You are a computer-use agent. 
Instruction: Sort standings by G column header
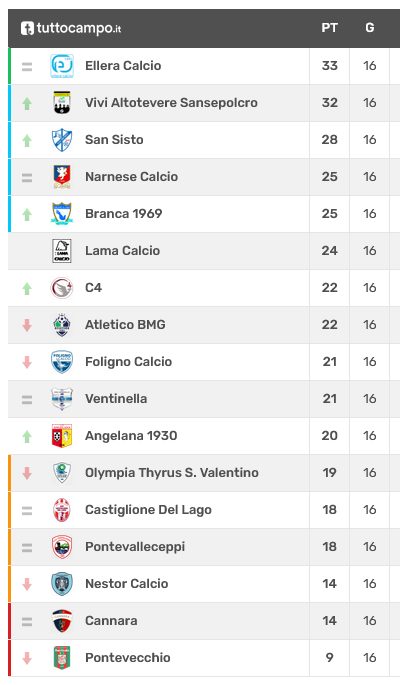click(x=370, y=28)
